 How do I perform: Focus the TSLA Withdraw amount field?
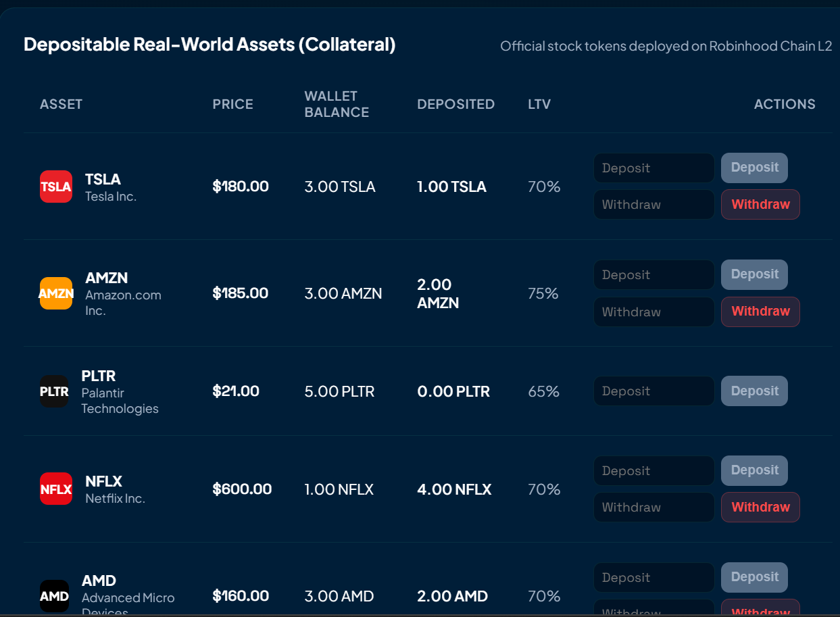click(654, 205)
